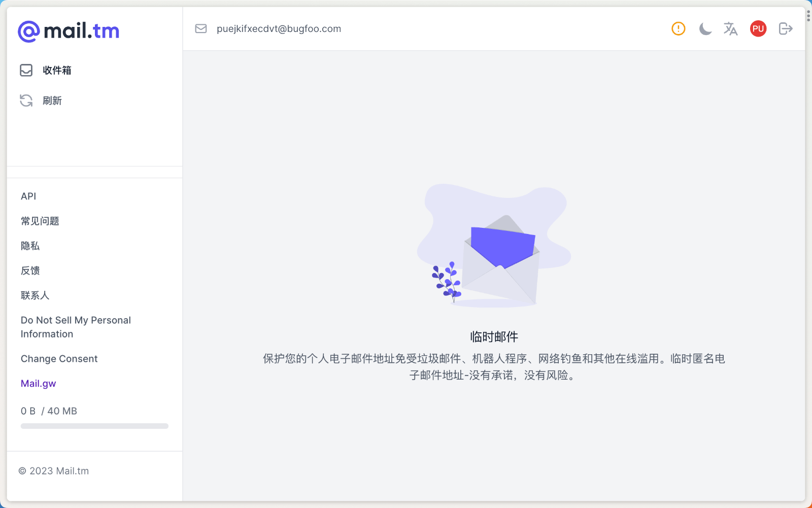Open 常见问题 in the sidebar

(x=40, y=221)
